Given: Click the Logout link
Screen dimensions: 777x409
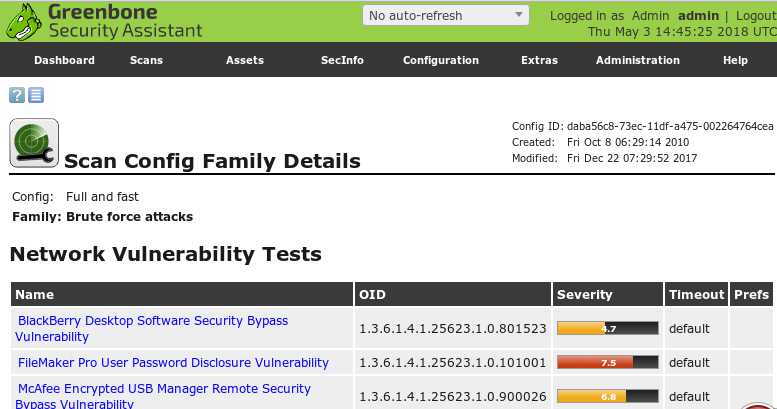Looking at the screenshot, I should point(756,16).
